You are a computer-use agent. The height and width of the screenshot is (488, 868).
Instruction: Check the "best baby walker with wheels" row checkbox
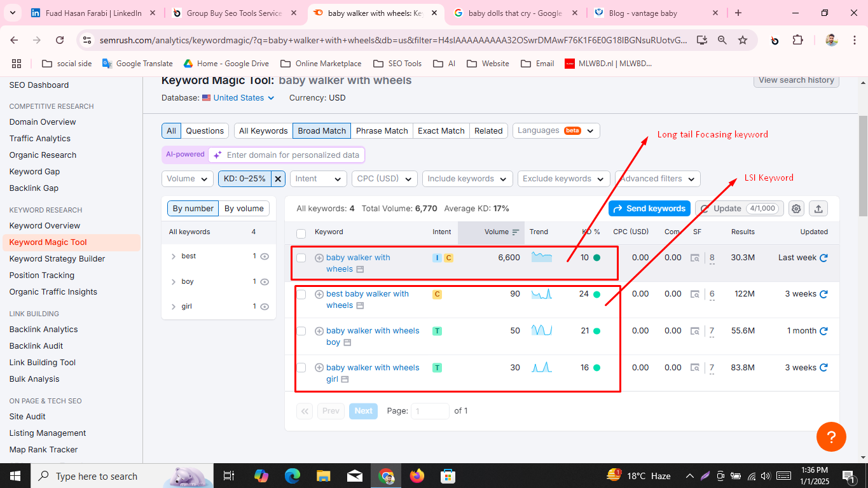tap(301, 294)
